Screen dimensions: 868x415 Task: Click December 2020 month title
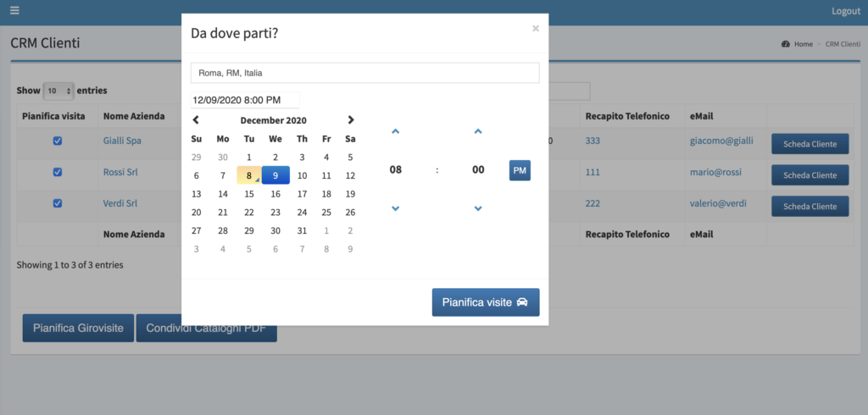click(274, 120)
